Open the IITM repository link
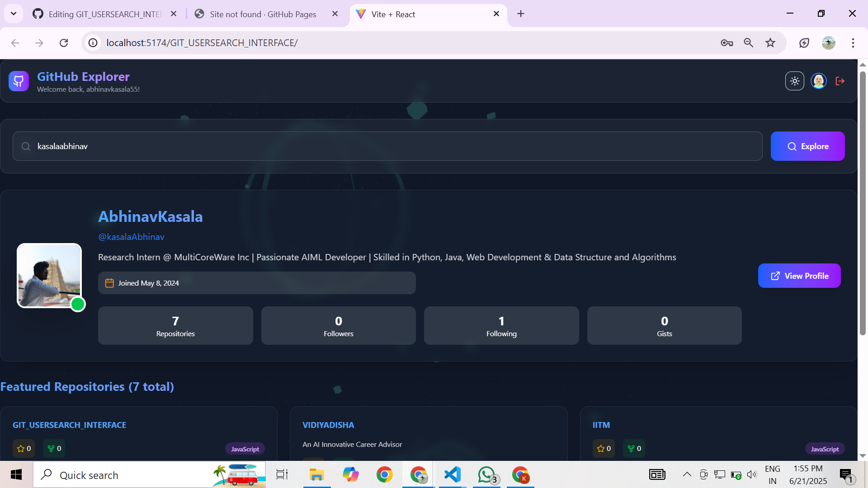This screenshot has width=868, height=488. point(601,425)
